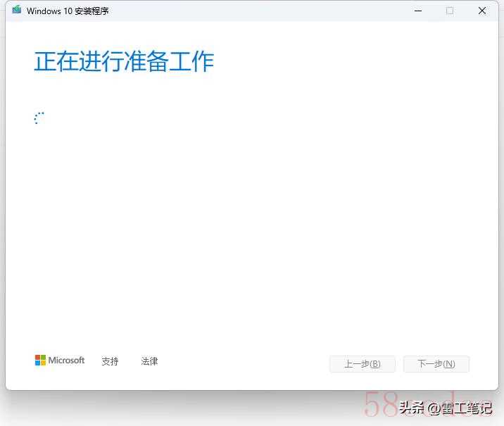This screenshot has height=426, width=504.
Task: Click the Microsoft logo in the footer
Action: click(60, 361)
